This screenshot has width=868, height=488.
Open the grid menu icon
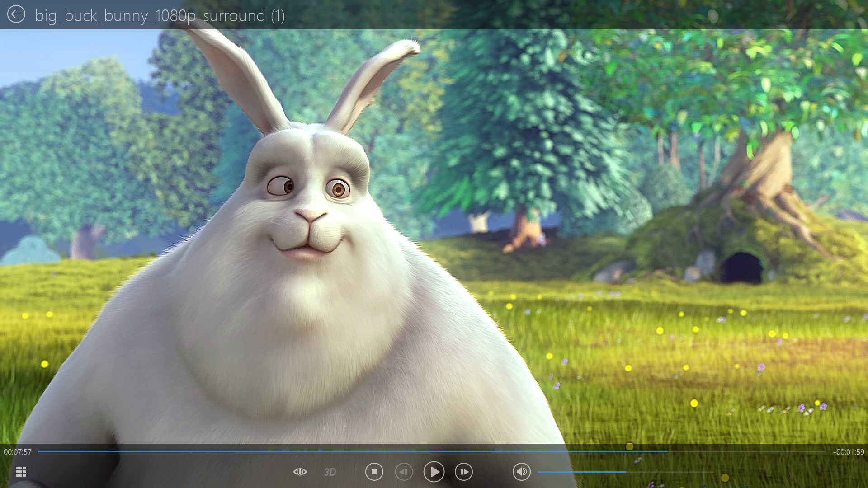pyautogui.click(x=21, y=472)
